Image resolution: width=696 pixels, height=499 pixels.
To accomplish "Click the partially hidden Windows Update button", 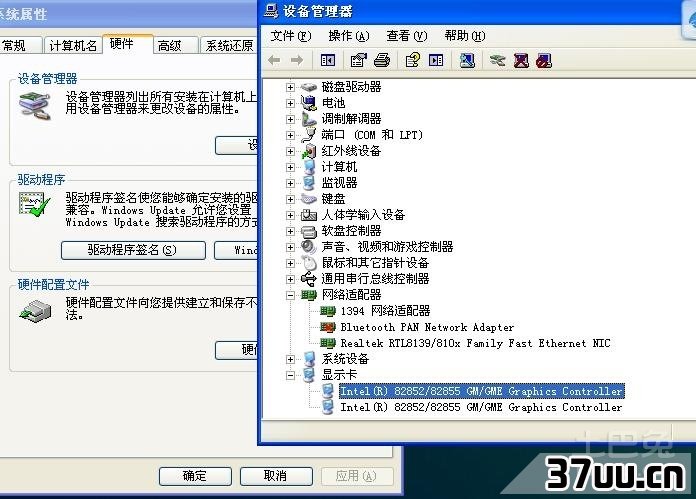I will pos(236,250).
